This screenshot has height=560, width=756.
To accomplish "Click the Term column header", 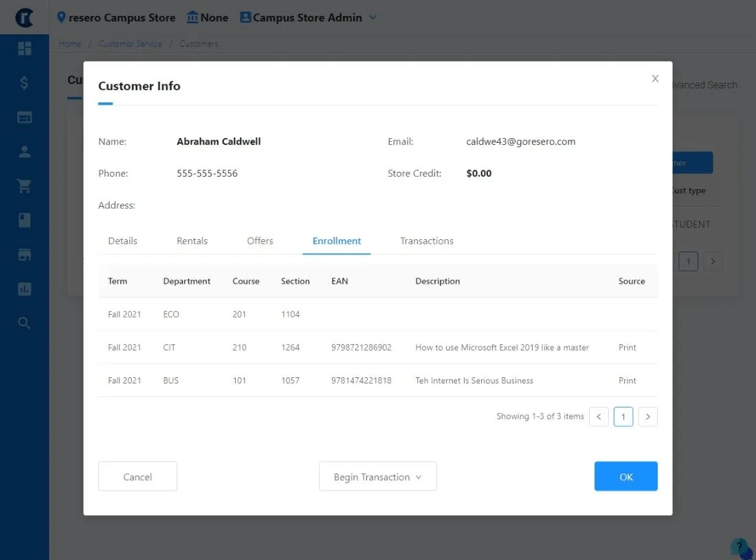I will point(118,281).
